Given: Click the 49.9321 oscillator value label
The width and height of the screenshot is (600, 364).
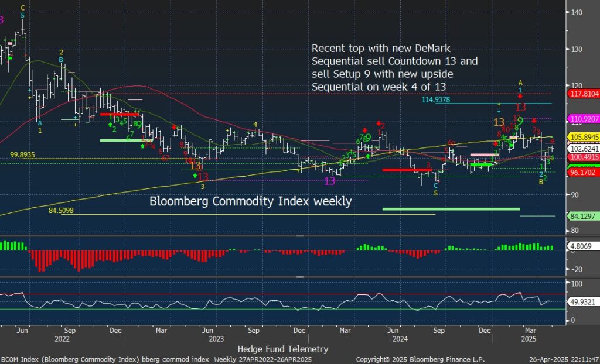Looking at the screenshot, I should pyautogui.click(x=583, y=302).
